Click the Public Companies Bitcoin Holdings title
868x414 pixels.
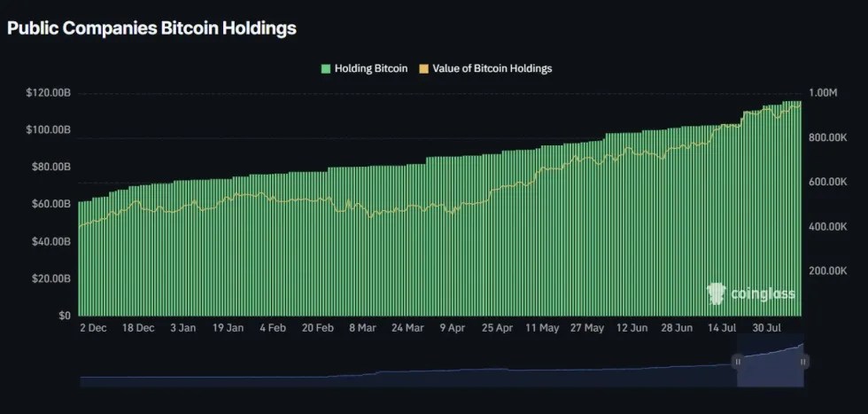pos(151,28)
